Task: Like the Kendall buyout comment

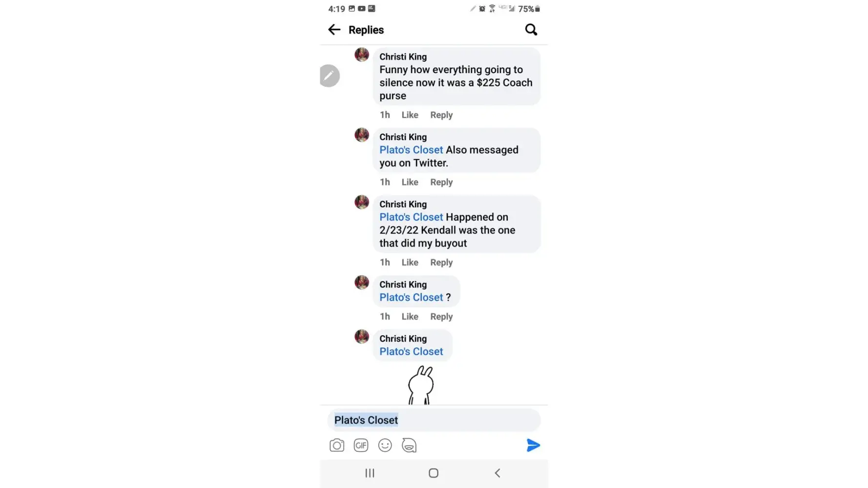Action: point(410,263)
